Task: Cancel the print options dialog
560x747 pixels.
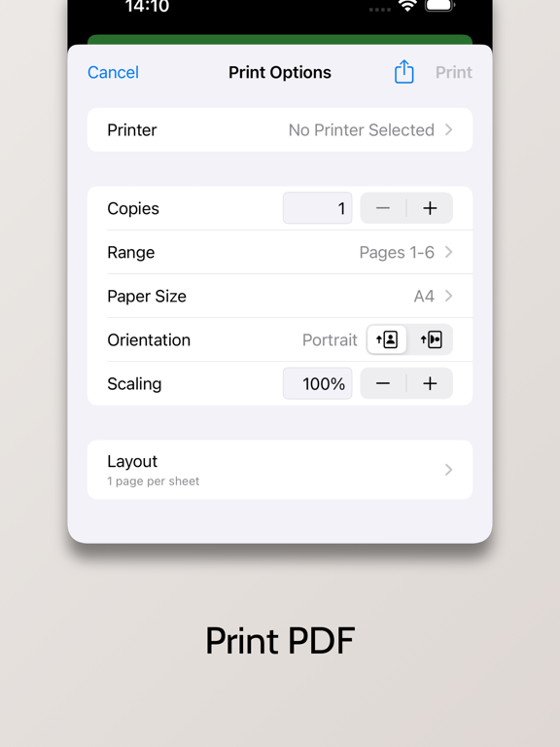Action: pos(114,72)
